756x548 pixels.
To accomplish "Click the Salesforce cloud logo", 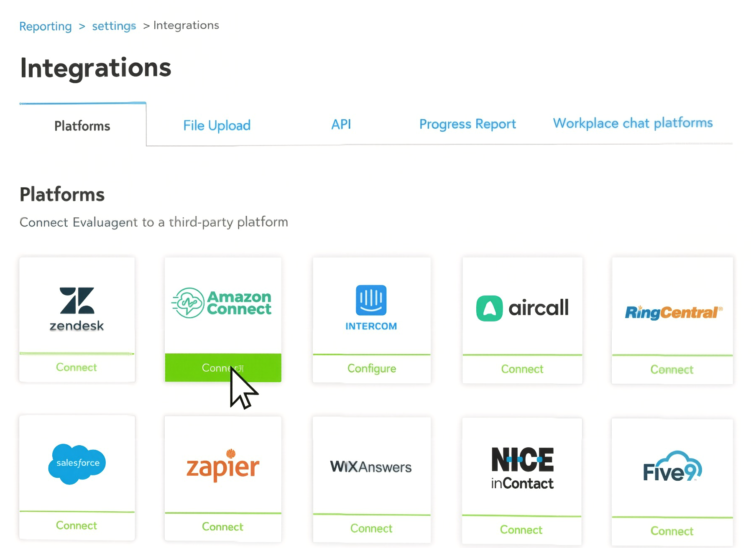I will pos(77,464).
